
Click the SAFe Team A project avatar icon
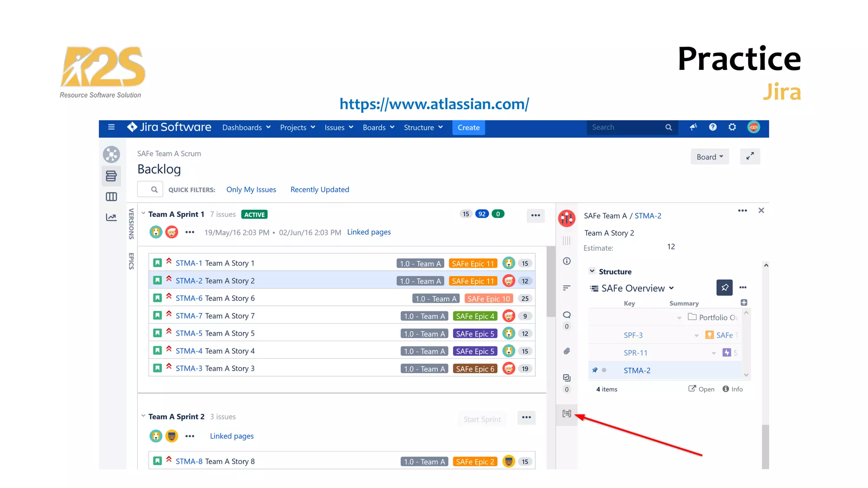coord(111,154)
